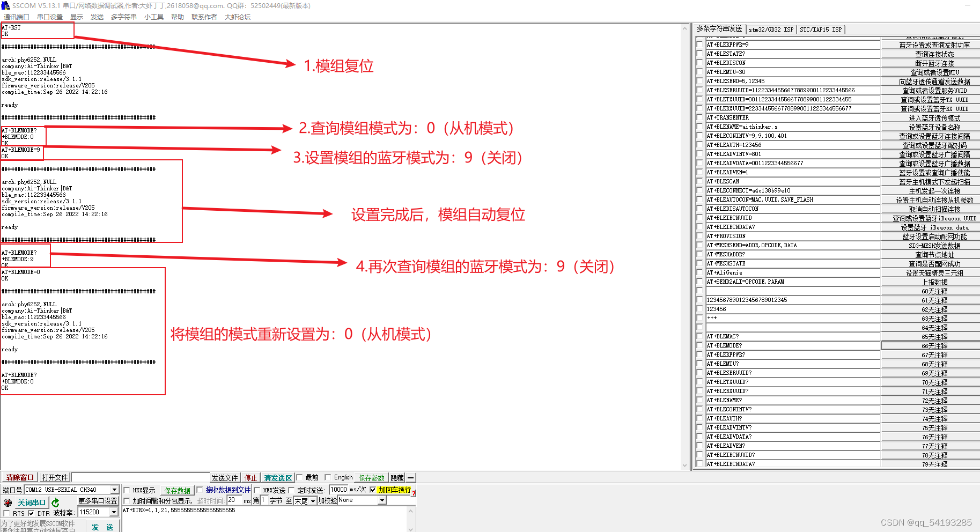Open the 小工具 menu
Image resolution: width=980 pixels, height=532 pixels.
tap(154, 17)
